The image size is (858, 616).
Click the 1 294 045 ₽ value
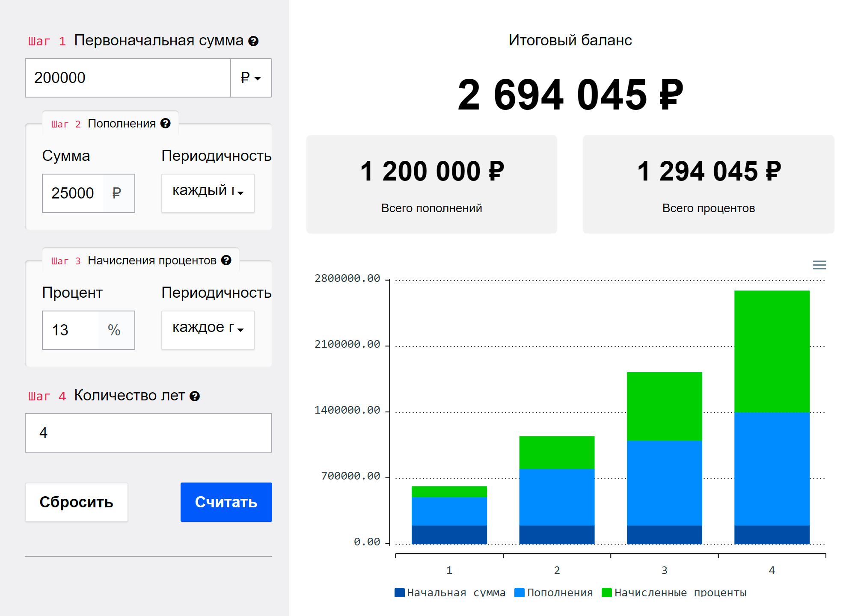(x=709, y=171)
